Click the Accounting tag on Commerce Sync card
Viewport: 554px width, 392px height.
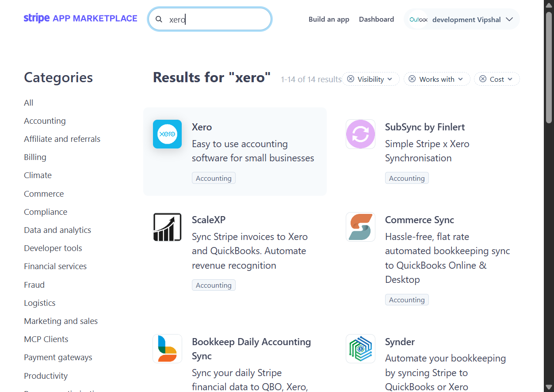407,300
